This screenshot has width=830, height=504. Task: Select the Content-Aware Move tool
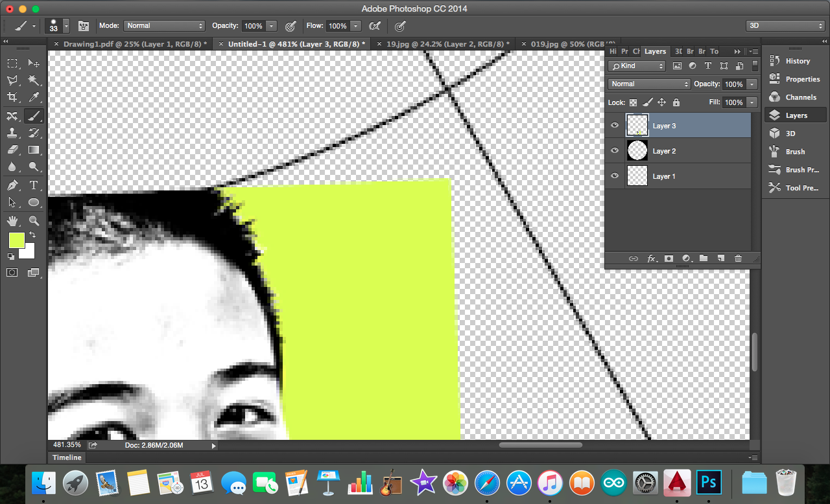(x=12, y=116)
